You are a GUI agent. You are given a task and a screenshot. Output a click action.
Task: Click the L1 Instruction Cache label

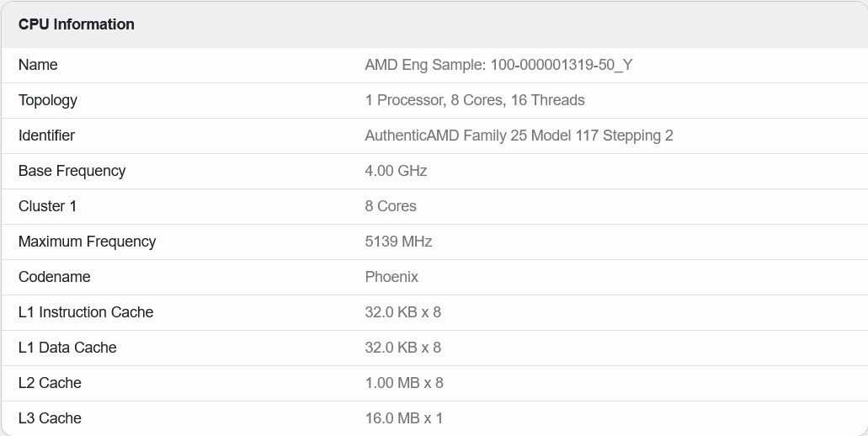(86, 312)
